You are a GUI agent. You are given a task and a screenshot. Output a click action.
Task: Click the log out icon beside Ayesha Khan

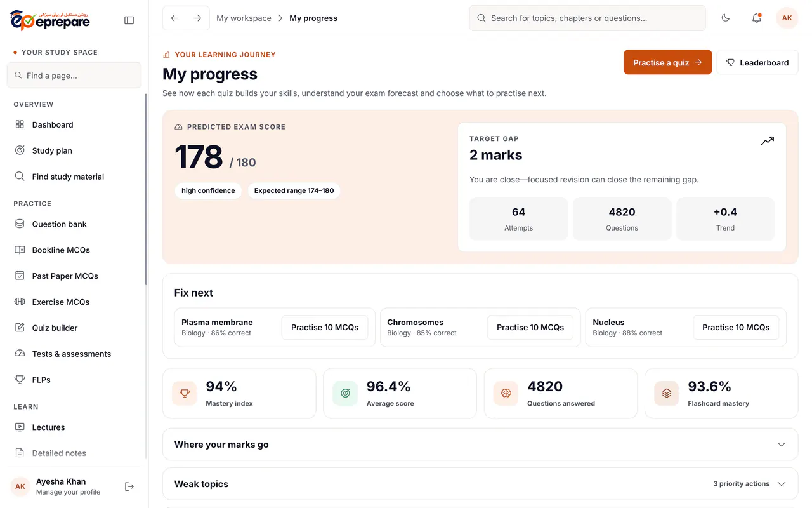tap(129, 486)
